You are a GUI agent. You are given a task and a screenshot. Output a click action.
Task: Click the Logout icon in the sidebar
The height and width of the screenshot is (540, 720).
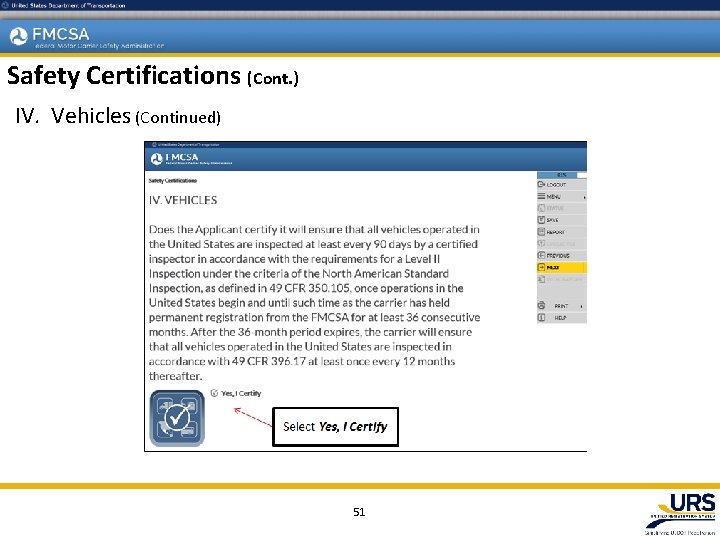click(x=541, y=184)
